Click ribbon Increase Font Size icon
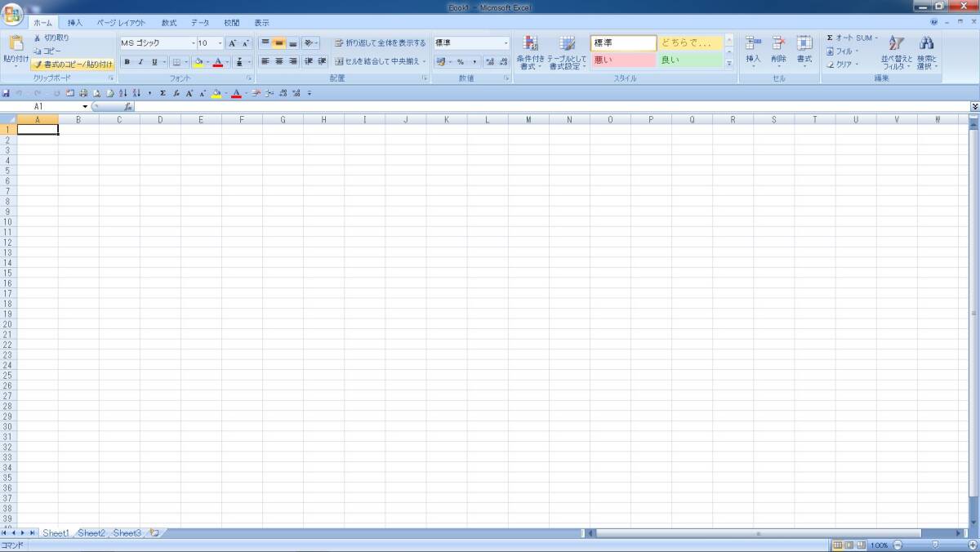Screen dimensions: 980x552 [x=232, y=43]
